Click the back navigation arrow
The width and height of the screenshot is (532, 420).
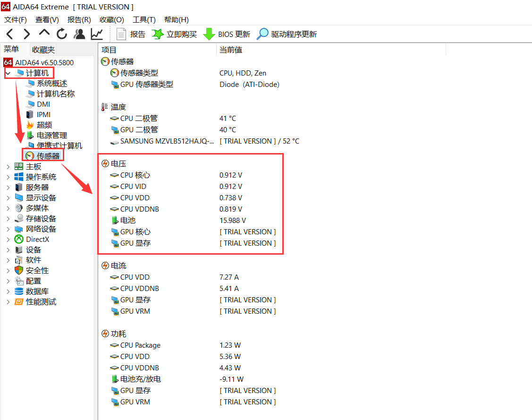coord(9,34)
